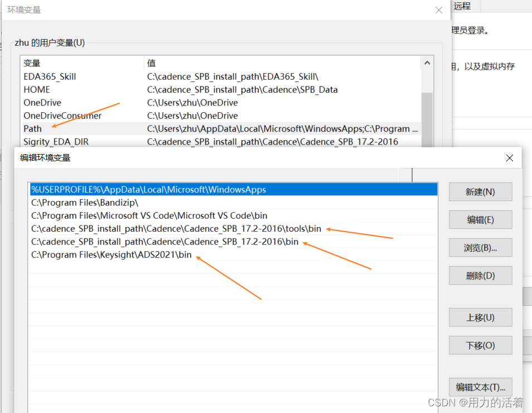The image size is (532, 413).
Task: Select the Microsoft VS Code\bin path entry
Action: click(234, 215)
